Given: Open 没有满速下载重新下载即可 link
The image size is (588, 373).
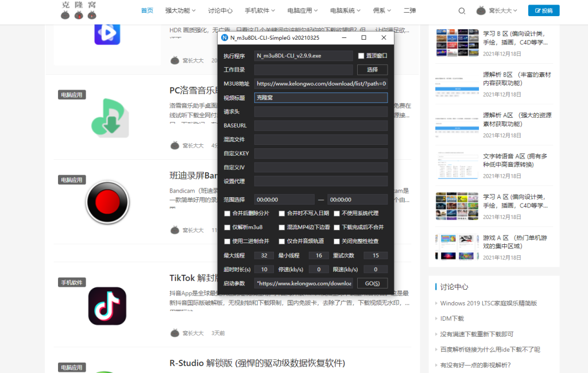Looking at the screenshot, I should tap(477, 334).
